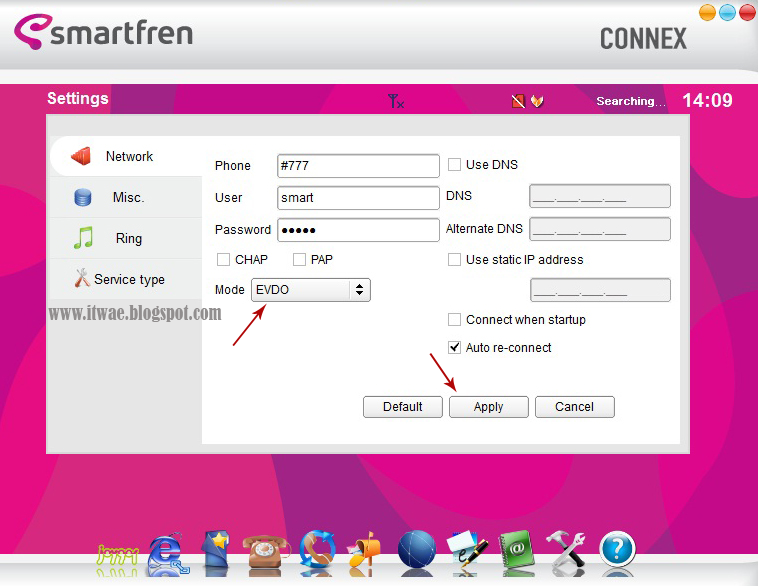Click the Alternate DNS address field
The image size is (758, 586).
600,229
